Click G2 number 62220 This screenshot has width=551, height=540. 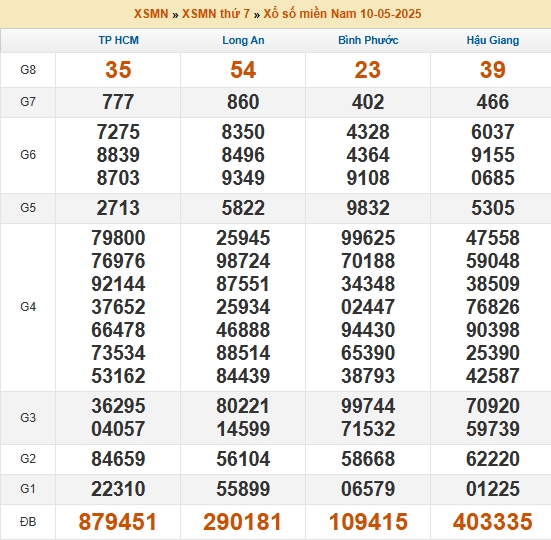point(493,458)
